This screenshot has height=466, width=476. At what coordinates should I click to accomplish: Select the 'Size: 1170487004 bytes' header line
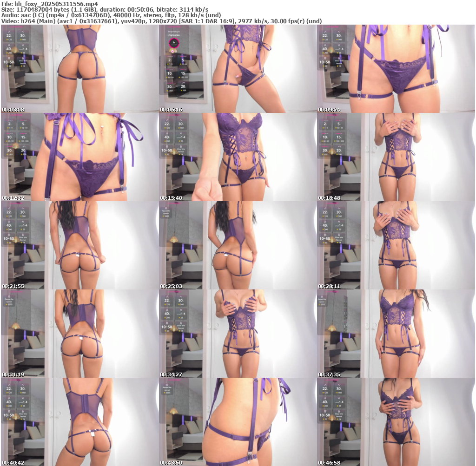click(x=105, y=10)
